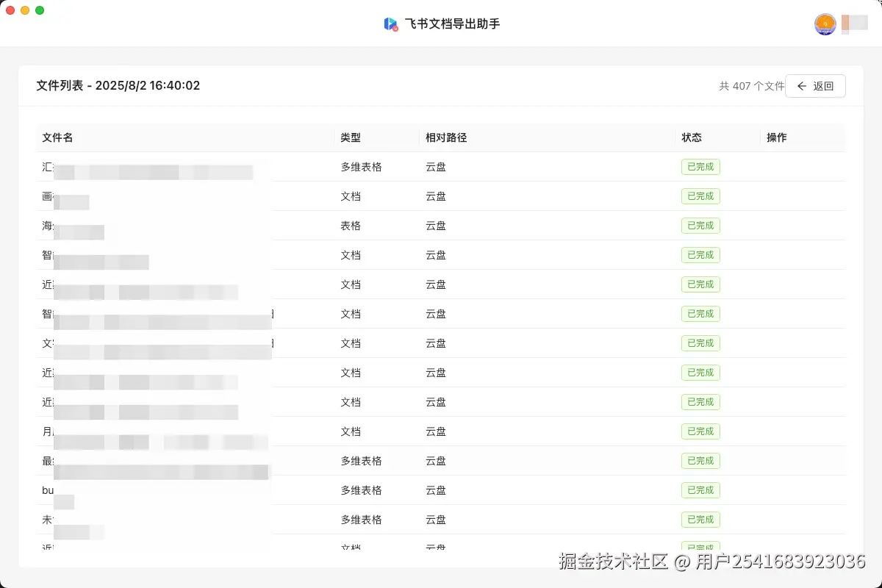
Task: Sort by clicking the 文件名 column header
Action: tap(57, 137)
